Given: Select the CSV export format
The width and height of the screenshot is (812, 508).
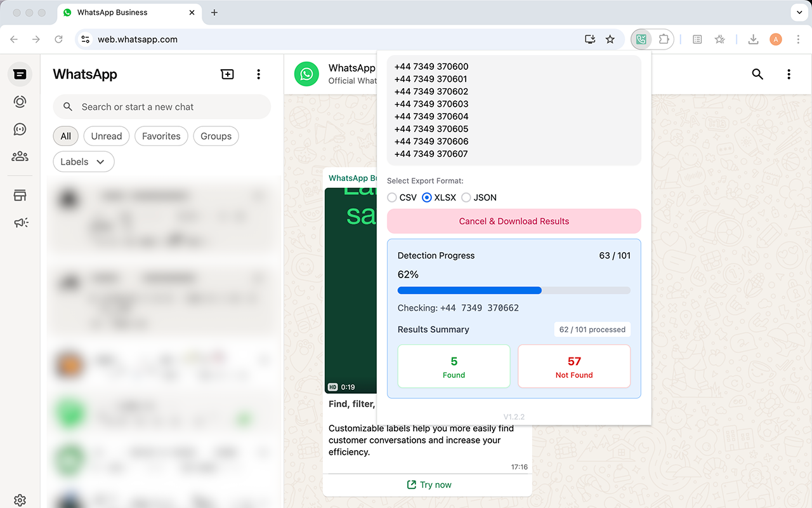Looking at the screenshot, I should [392, 197].
